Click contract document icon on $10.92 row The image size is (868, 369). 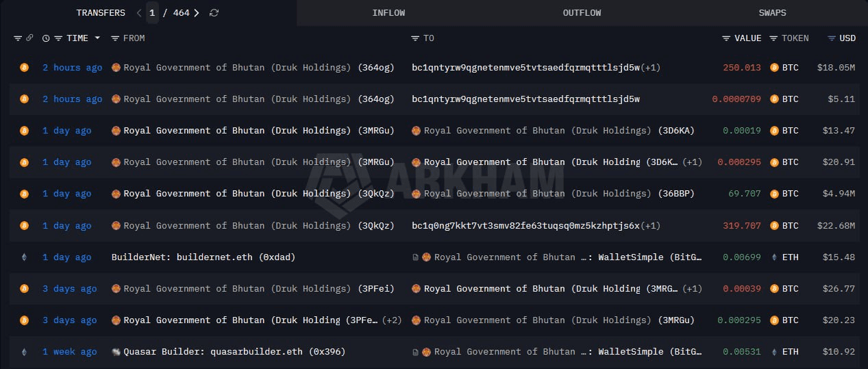(415, 352)
